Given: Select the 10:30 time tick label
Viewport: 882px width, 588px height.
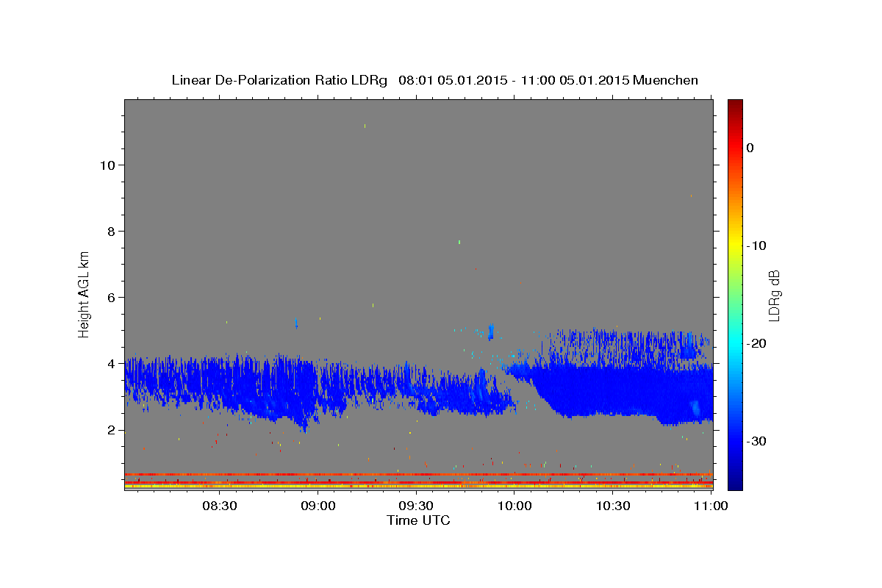Looking at the screenshot, I should (613, 506).
